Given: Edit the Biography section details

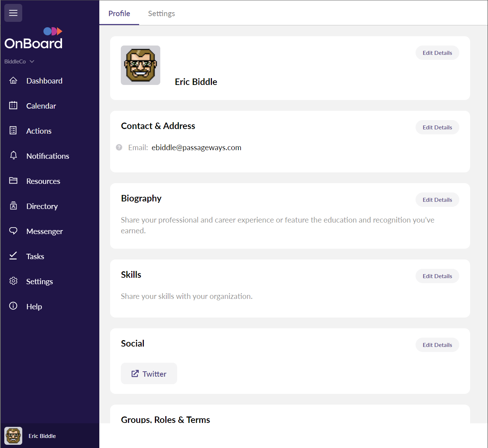Looking at the screenshot, I should 437,200.
